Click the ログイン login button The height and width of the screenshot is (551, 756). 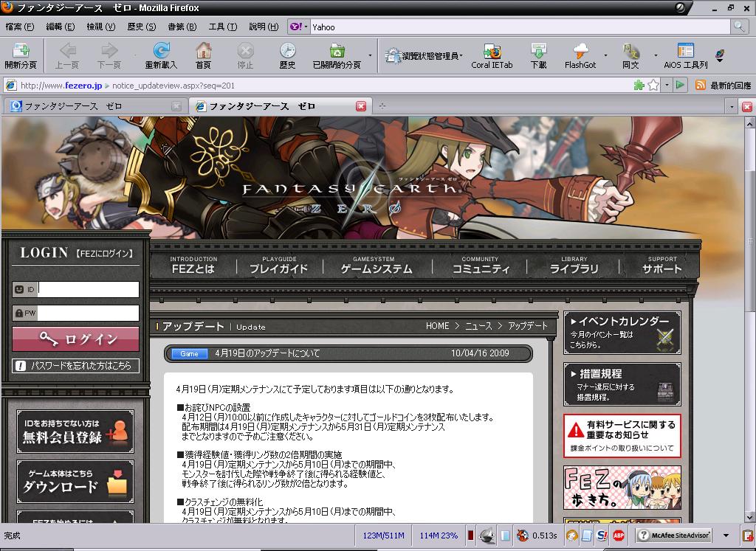75,339
